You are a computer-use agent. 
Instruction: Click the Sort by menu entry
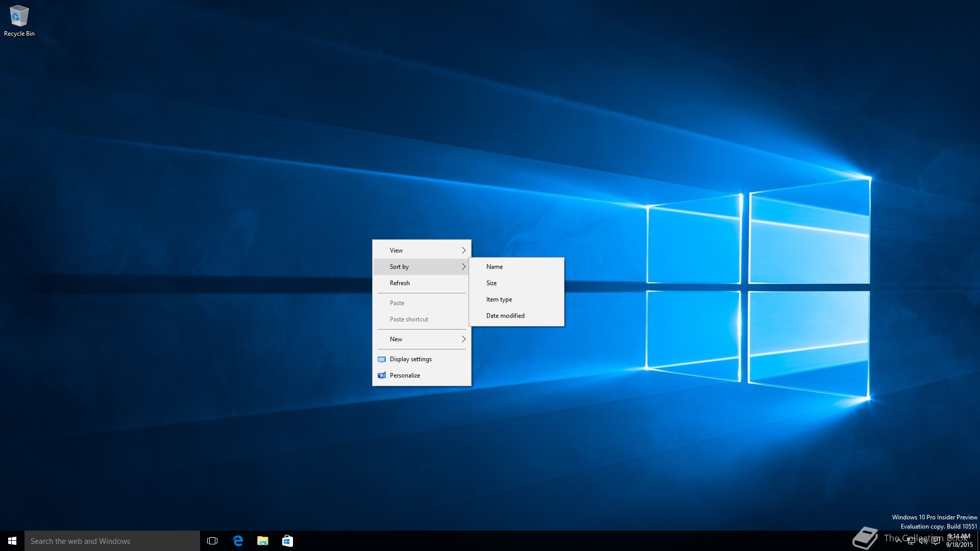tap(422, 267)
